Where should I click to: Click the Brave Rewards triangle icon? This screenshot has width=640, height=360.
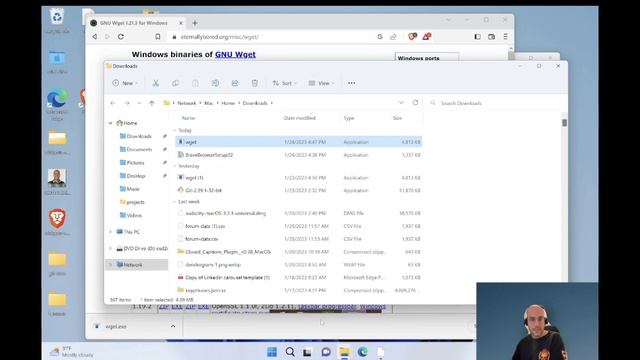(427, 37)
